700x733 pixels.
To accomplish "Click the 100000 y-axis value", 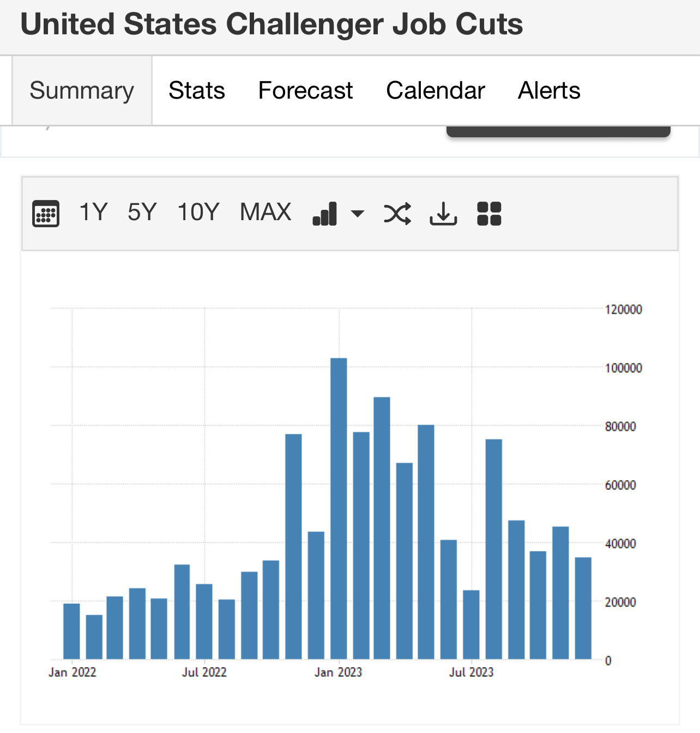I will (624, 368).
